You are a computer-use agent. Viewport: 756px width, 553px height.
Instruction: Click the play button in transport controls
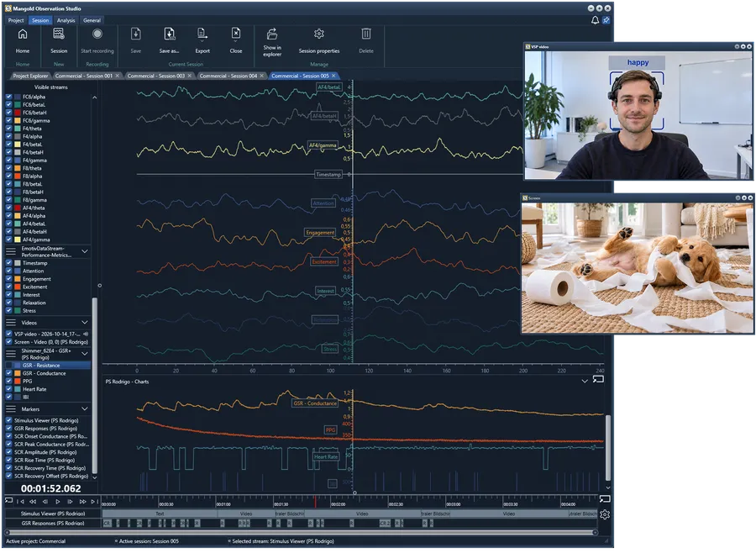[x=58, y=502]
